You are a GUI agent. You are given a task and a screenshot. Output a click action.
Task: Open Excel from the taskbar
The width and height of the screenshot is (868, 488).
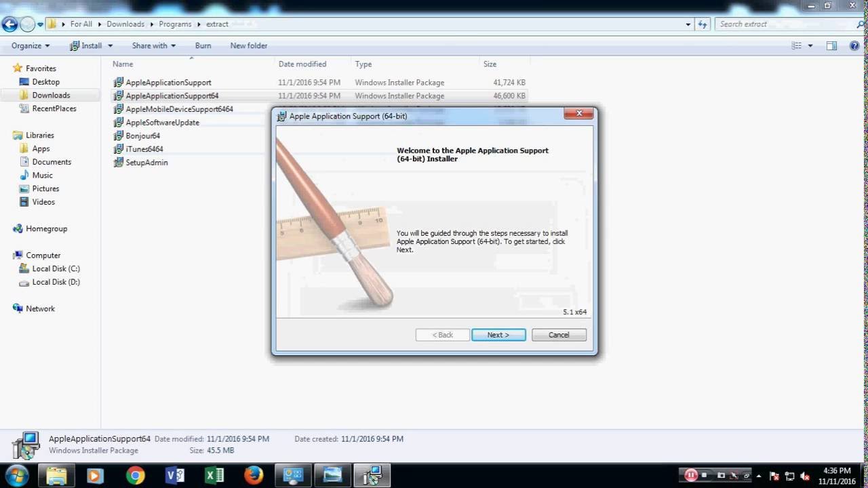coord(214,476)
